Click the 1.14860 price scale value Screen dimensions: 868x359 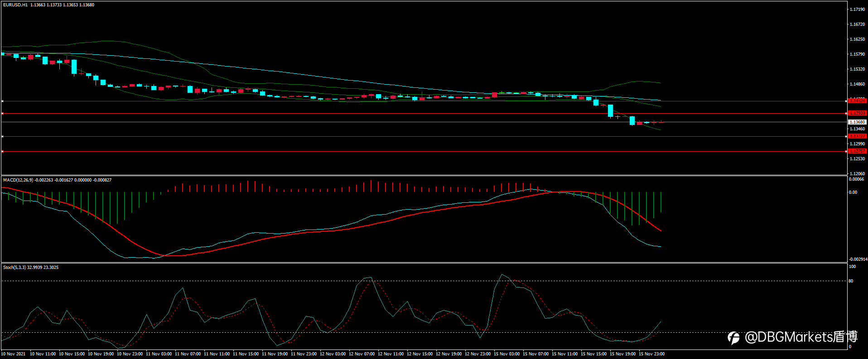coord(857,84)
